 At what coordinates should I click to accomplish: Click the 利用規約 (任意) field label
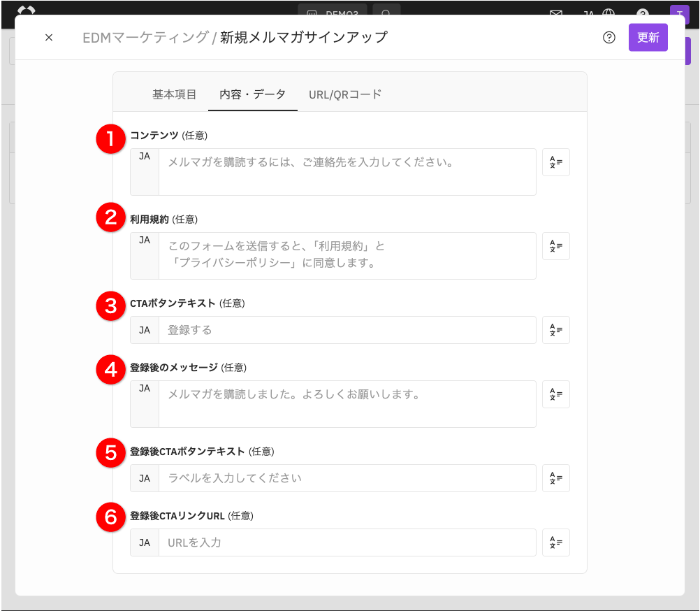(x=164, y=220)
